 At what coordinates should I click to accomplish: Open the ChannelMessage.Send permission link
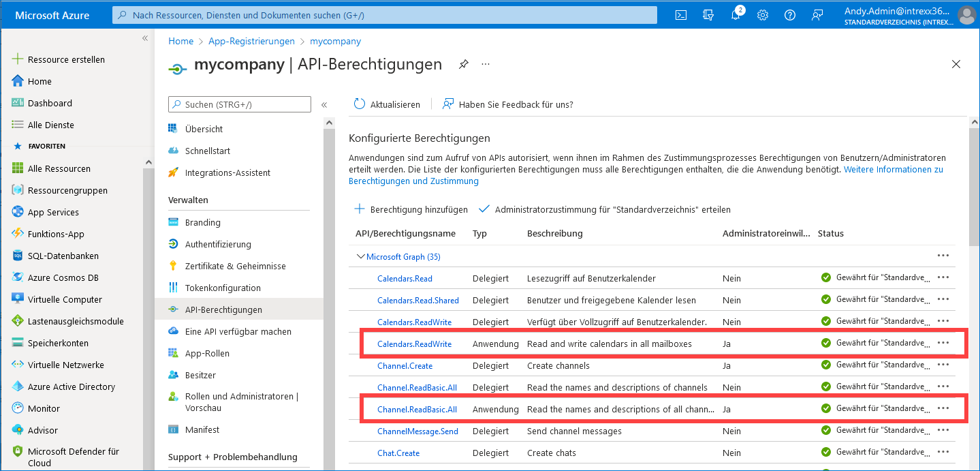[x=417, y=431]
